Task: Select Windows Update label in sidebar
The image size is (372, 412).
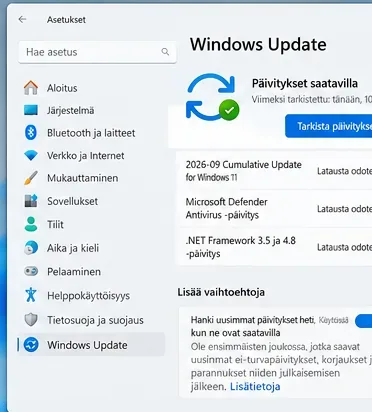Action: (x=87, y=345)
